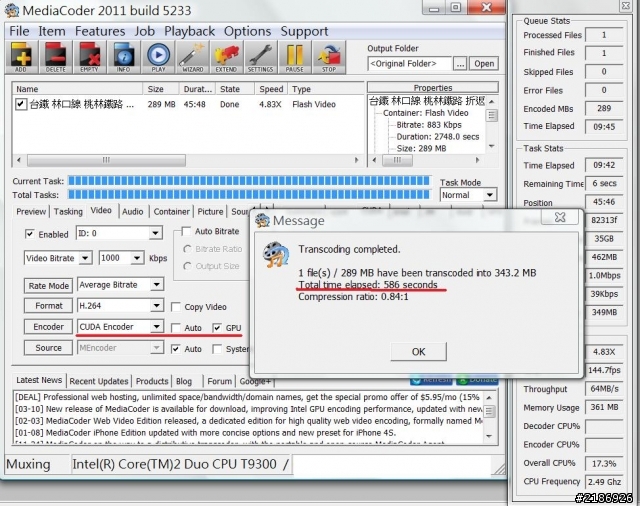Open the Support menu

click(x=304, y=31)
